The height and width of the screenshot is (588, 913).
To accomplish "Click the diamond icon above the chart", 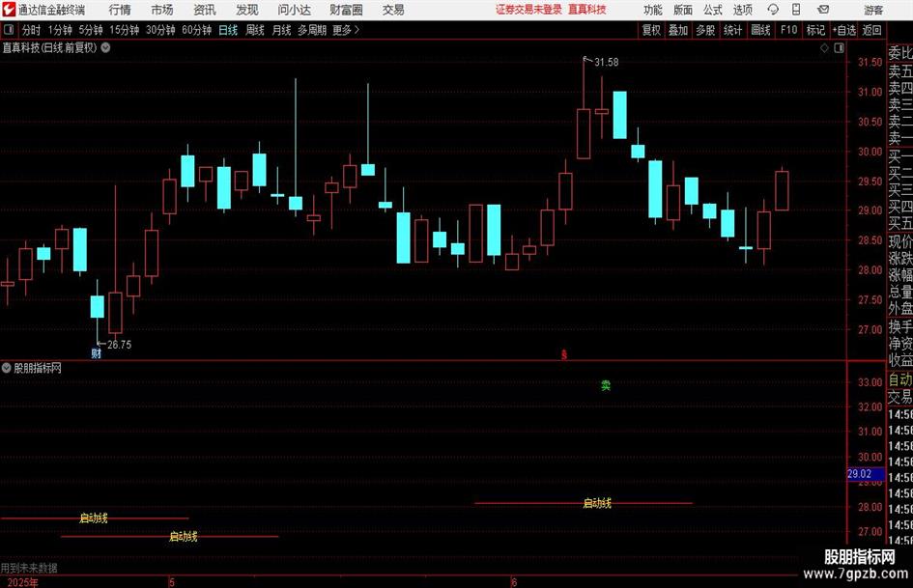I will coord(824,48).
